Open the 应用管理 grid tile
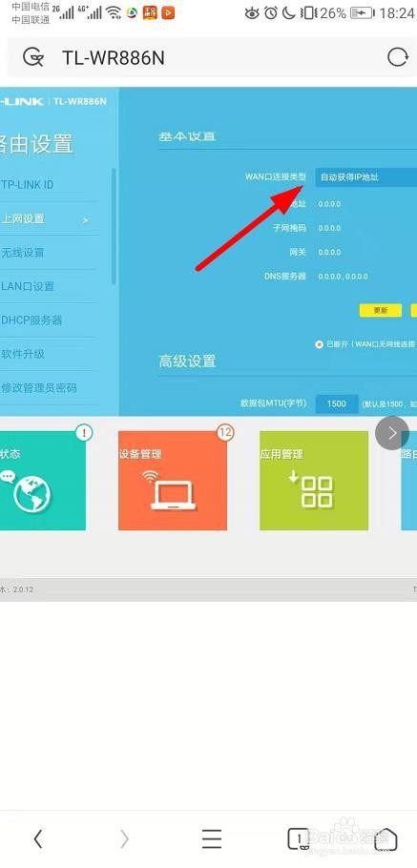This screenshot has width=417, height=868. 313,481
